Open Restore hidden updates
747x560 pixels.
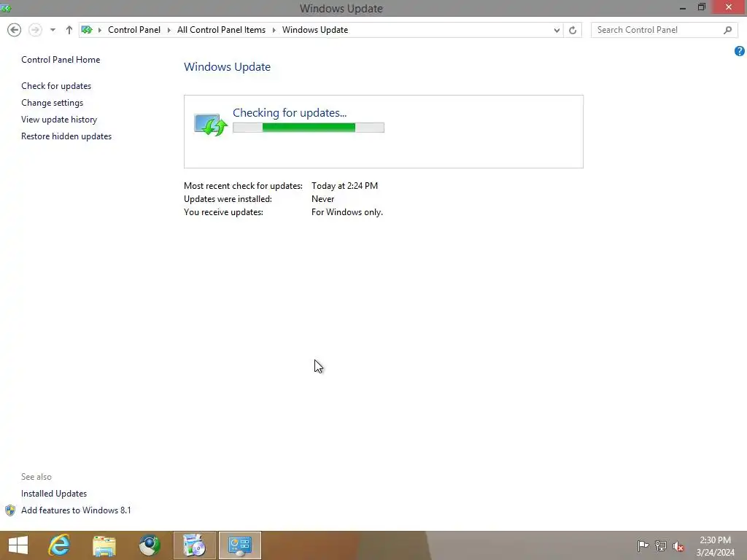[x=66, y=136]
